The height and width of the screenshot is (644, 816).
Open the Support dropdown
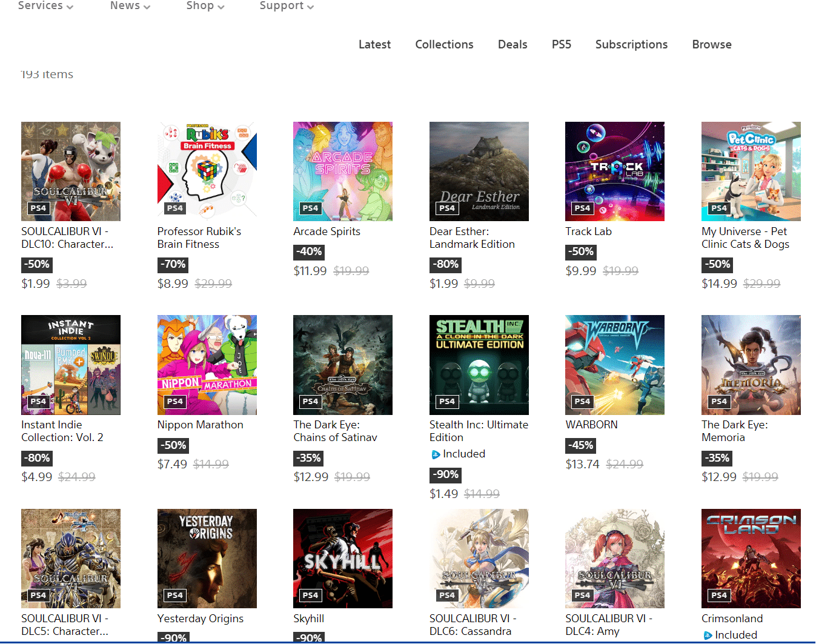point(286,6)
